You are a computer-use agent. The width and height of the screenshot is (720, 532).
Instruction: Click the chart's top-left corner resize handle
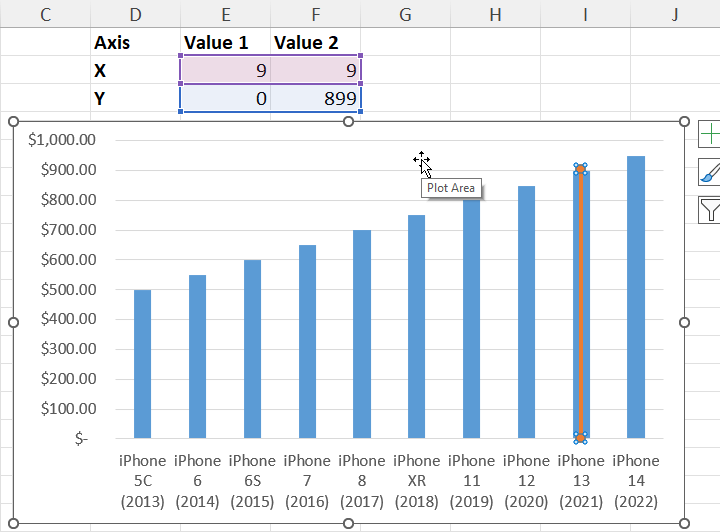coord(13,121)
